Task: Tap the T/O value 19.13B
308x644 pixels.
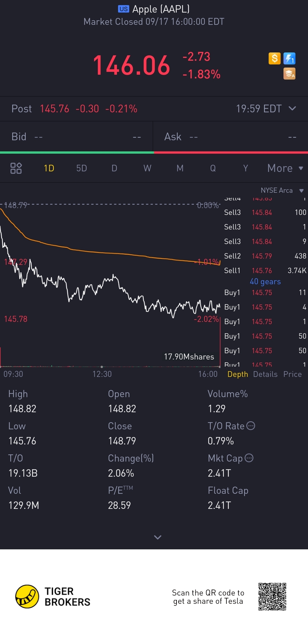Action: point(23,473)
